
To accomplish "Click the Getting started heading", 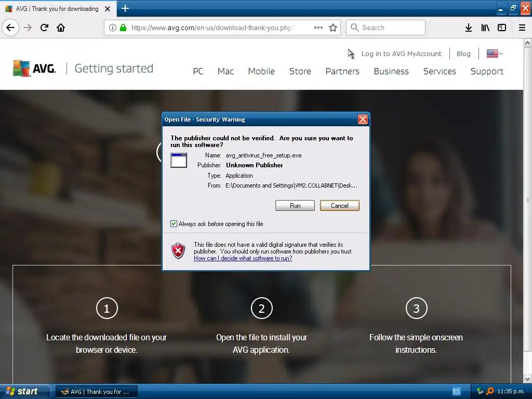I will [114, 68].
